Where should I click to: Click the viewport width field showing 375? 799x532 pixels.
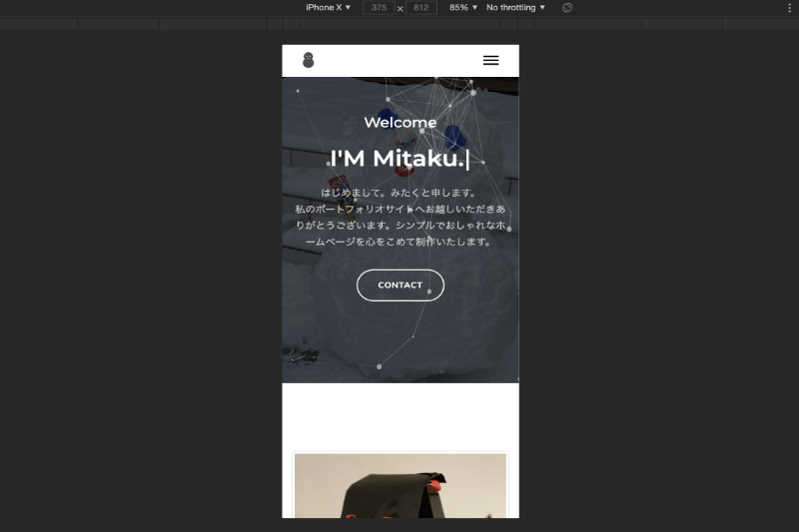coord(378,8)
